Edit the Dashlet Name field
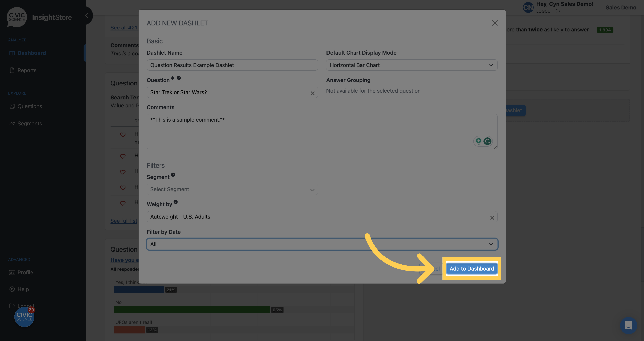644x341 pixels. point(232,65)
